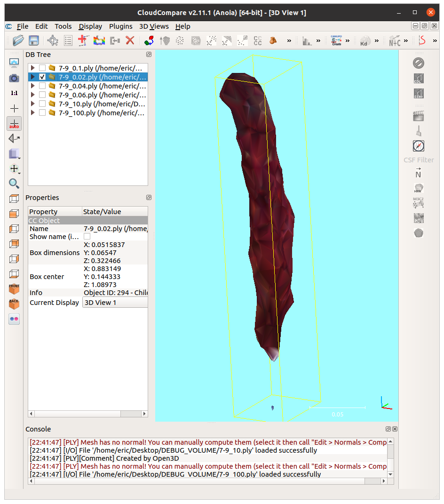
Task: Open the qAnimation clapperboard tool
Action: tap(418, 115)
